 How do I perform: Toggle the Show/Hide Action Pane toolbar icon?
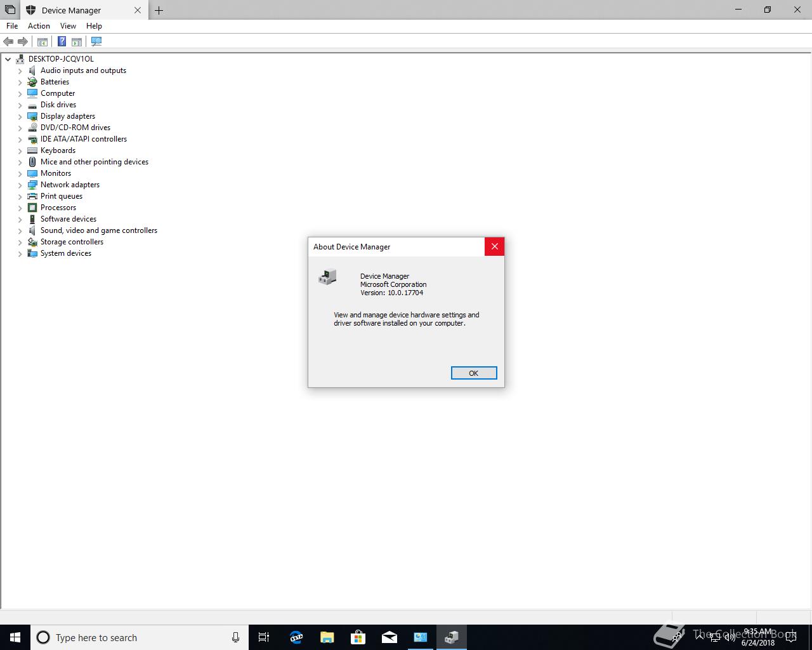click(77, 41)
